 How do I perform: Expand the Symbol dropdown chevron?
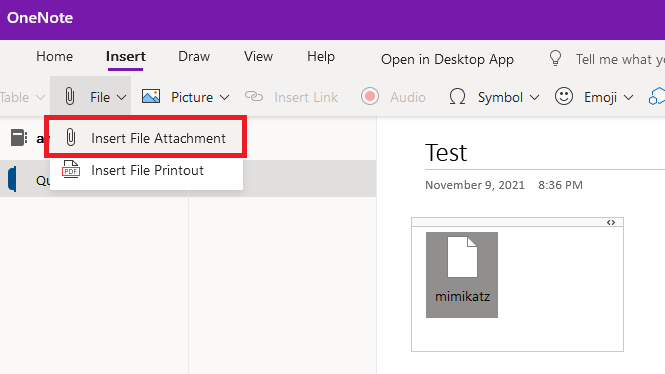(x=534, y=98)
